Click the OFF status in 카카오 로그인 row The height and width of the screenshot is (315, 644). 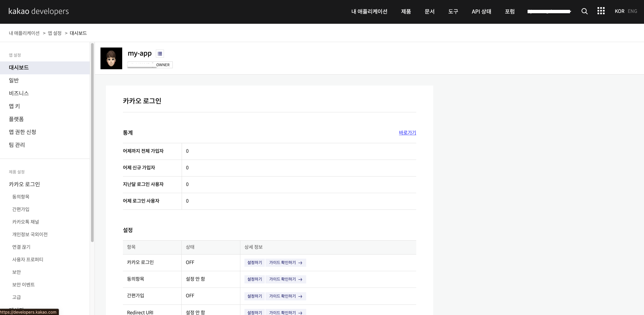(190, 262)
